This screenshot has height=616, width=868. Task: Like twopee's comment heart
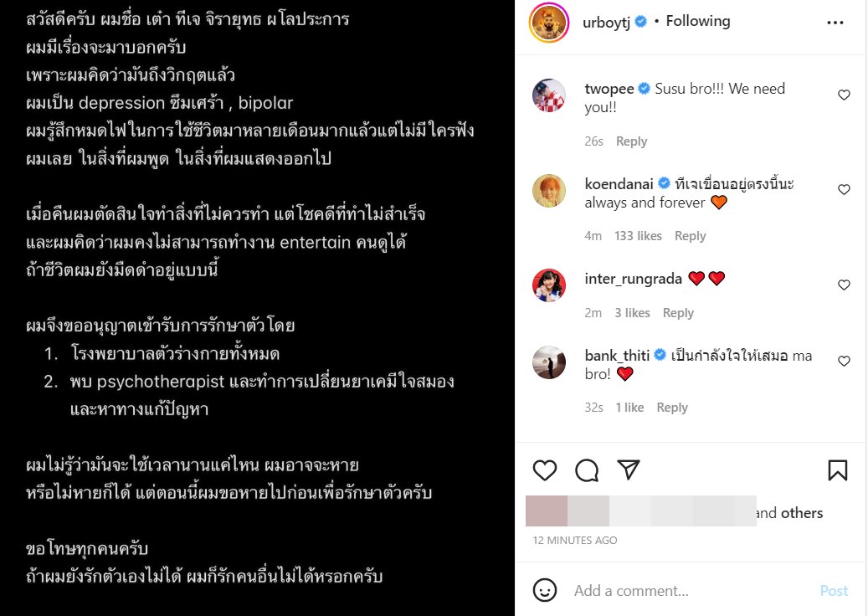pyautogui.click(x=844, y=95)
